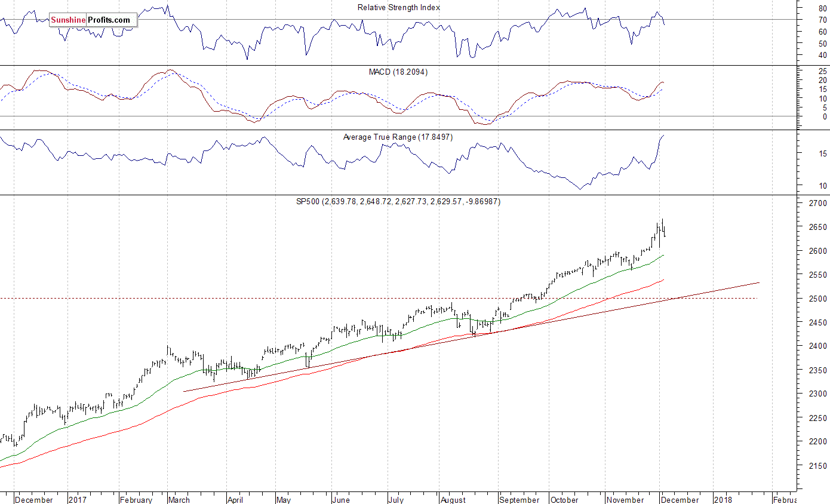The width and height of the screenshot is (830, 504).
Task: Click the May axis label
Action: click(283, 500)
